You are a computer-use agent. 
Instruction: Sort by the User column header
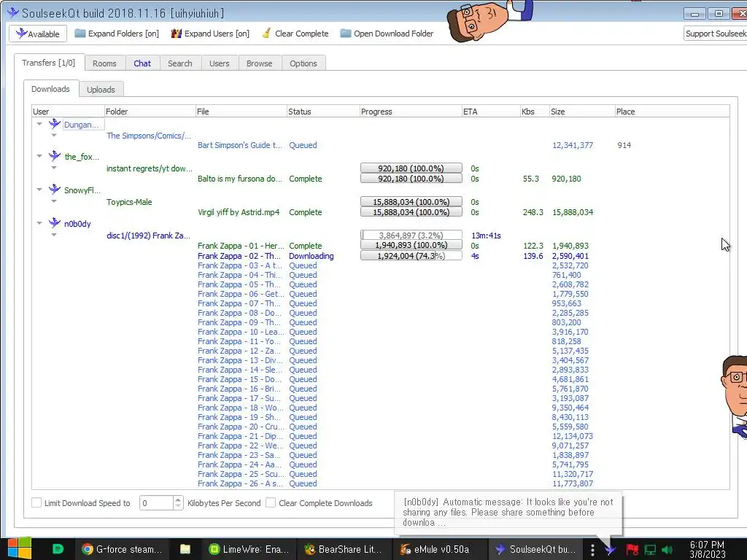click(x=68, y=112)
